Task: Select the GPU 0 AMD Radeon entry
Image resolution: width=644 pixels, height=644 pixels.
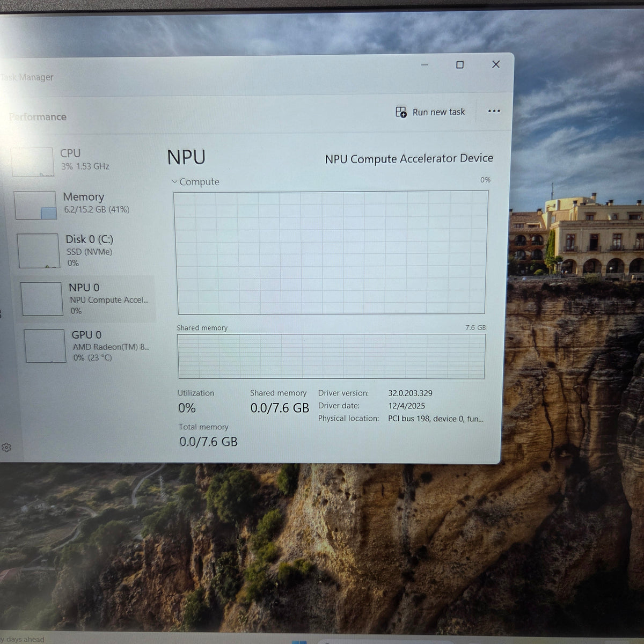Action: (x=89, y=346)
